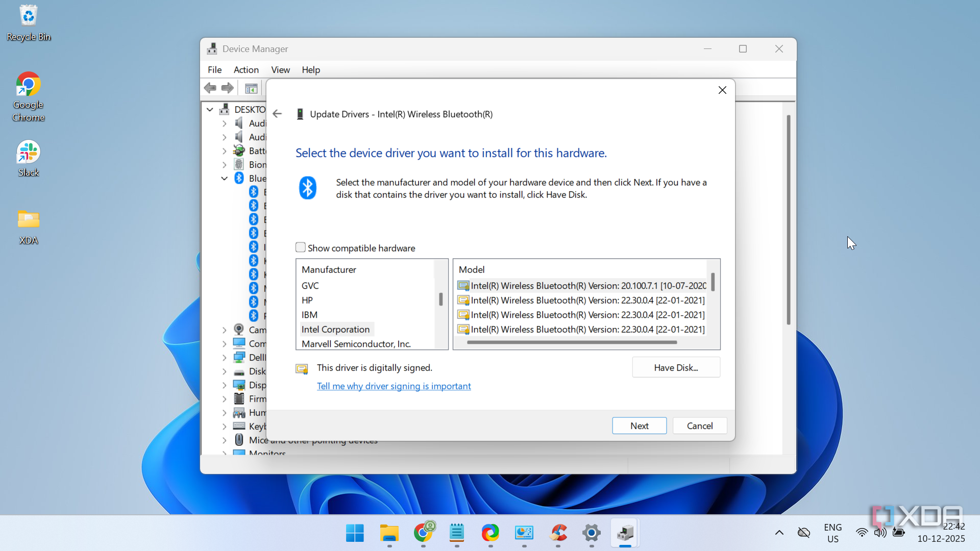Click the back arrow in Update Drivers dialog
The height and width of the screenshot is (551, 980).
click(x=277, y=114)
